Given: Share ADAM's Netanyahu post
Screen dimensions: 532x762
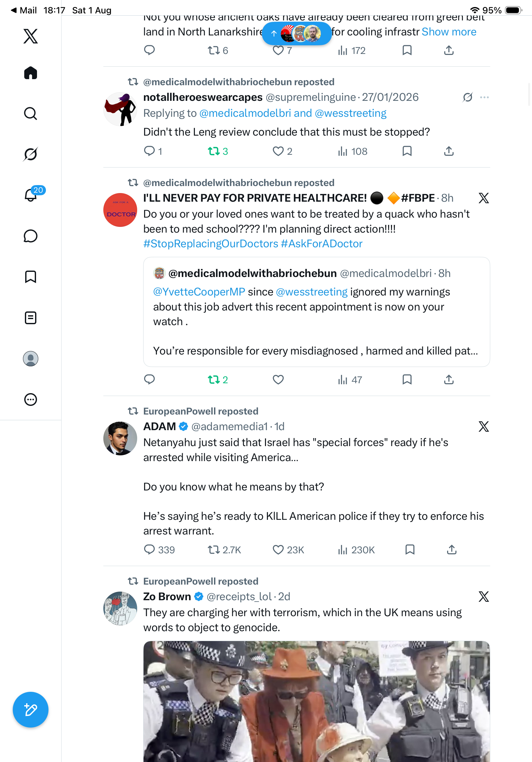Looking at the screenshot, I should [x=451, y=549].
